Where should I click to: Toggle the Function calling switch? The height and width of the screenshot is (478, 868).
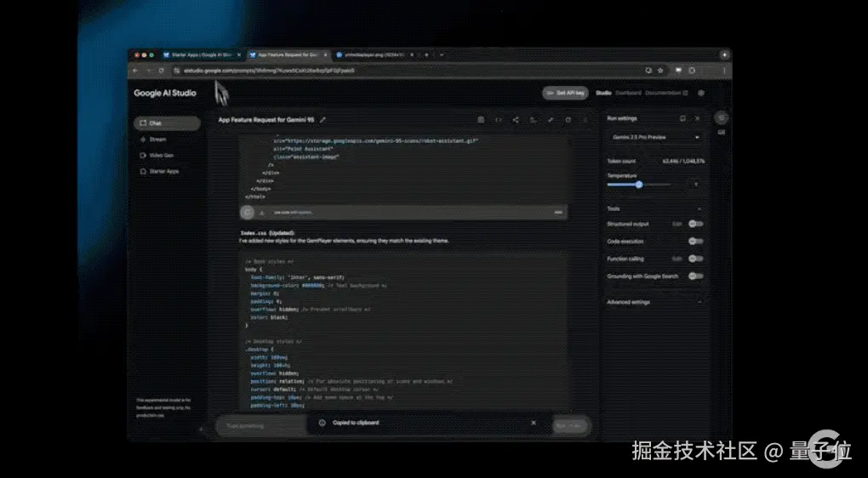(x=696, y=259)
